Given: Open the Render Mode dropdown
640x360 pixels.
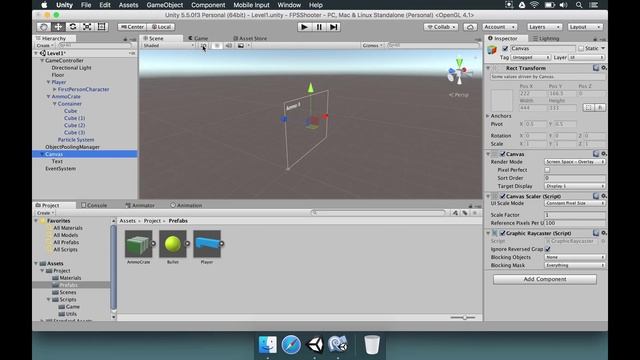Looking at the screenshot, I should tap(575, 162).
